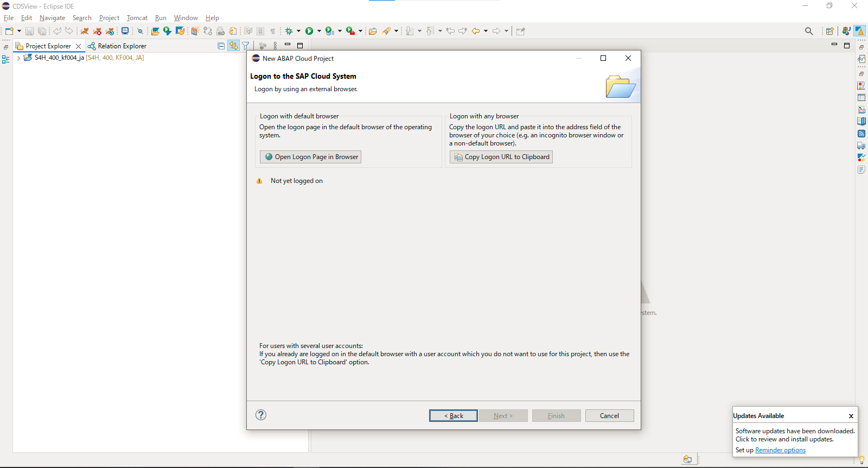Maximize the New ABAP Cloud Project dialog

(603, 58)
